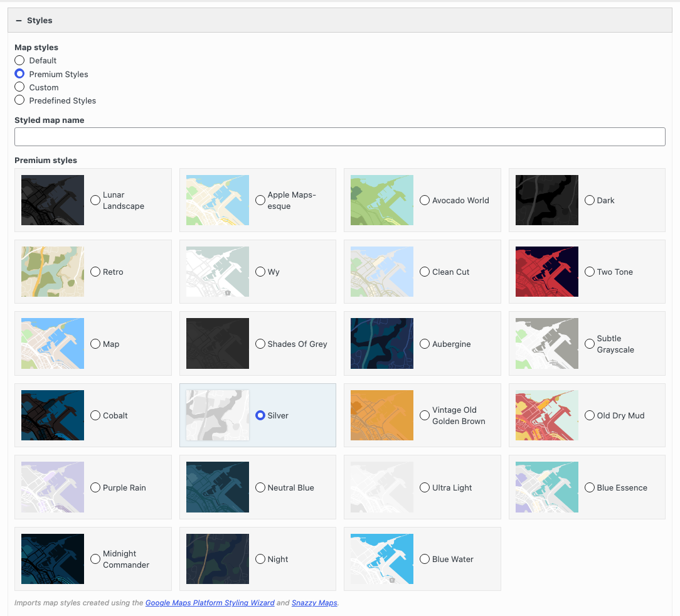Click the Ultra Light preview thumbnail
This screenshot has height=616, width=680.
(x=381, y=487)
